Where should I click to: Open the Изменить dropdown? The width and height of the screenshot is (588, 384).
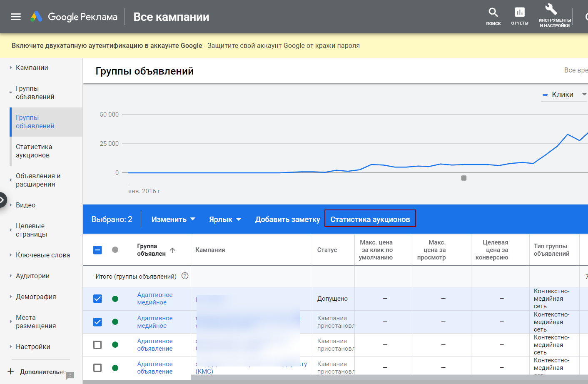[173, 219]
